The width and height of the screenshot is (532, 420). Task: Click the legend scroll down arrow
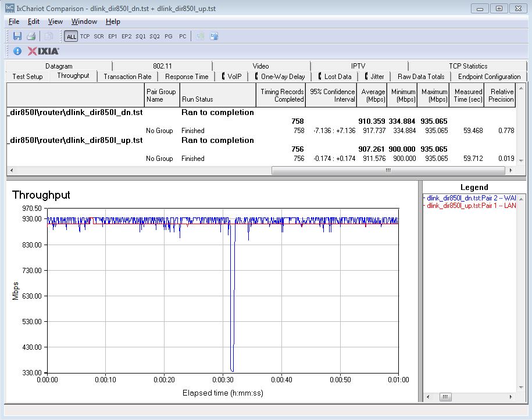pos(521,387)
